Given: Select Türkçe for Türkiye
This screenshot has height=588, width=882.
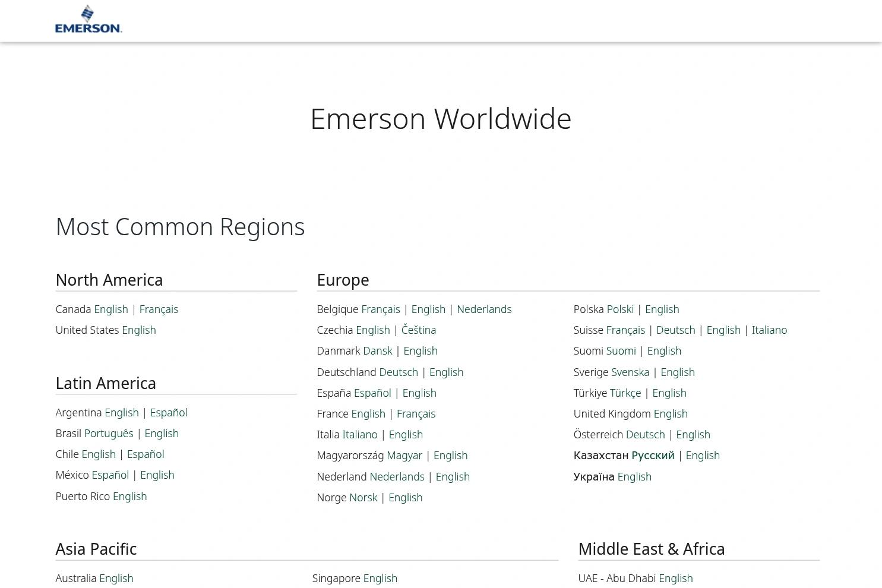Looking at the screenshot, I should coord(625,393).
